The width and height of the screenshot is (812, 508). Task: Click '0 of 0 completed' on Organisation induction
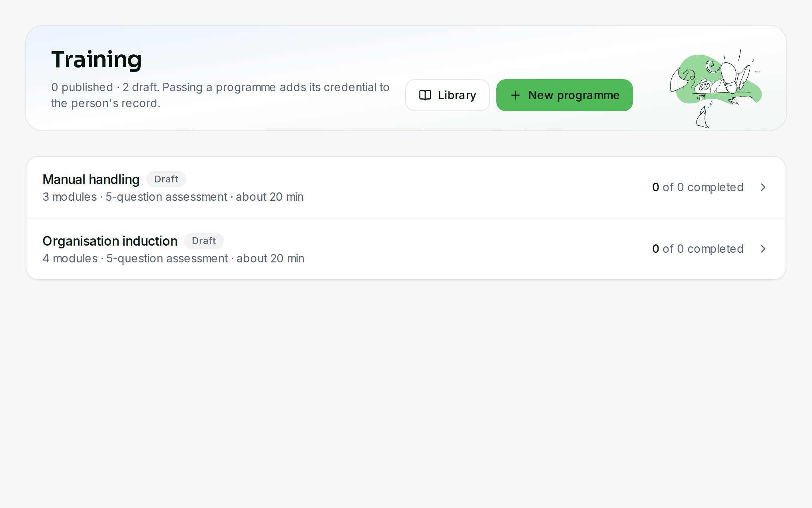pos(698,249)
